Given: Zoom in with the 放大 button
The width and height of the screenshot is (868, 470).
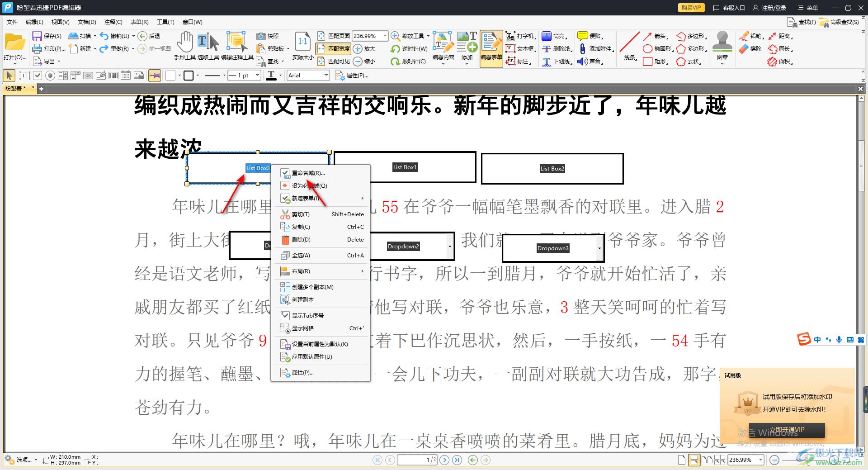Looking at the screenshot, I should [x=364, y=48].
